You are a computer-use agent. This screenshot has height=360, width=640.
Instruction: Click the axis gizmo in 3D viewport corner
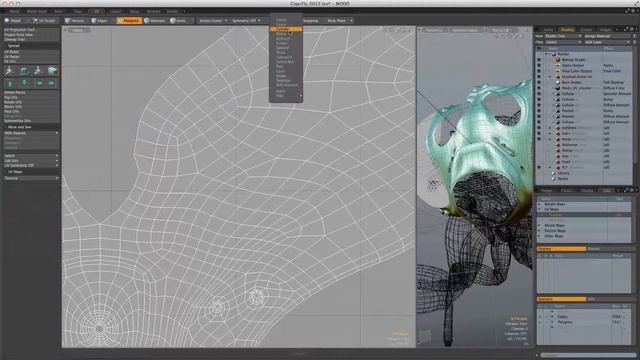click(x=425, y=336)
